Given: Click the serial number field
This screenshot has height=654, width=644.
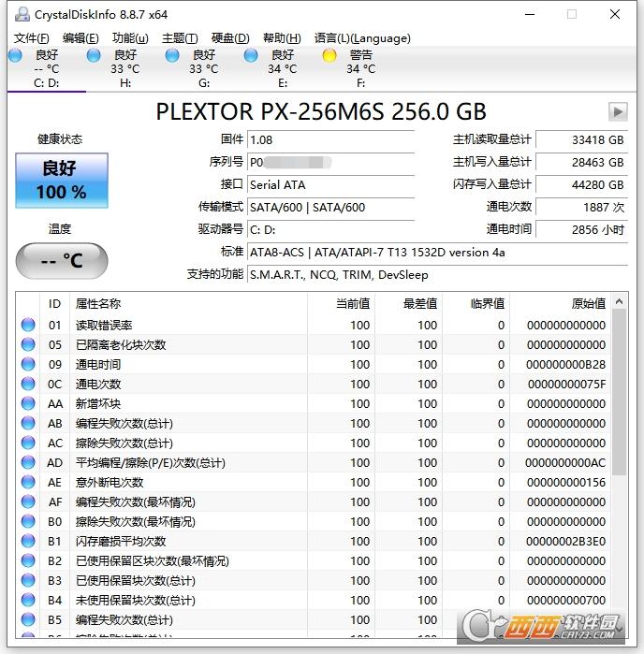Looking at the screenshot, I should coord(330,162).
